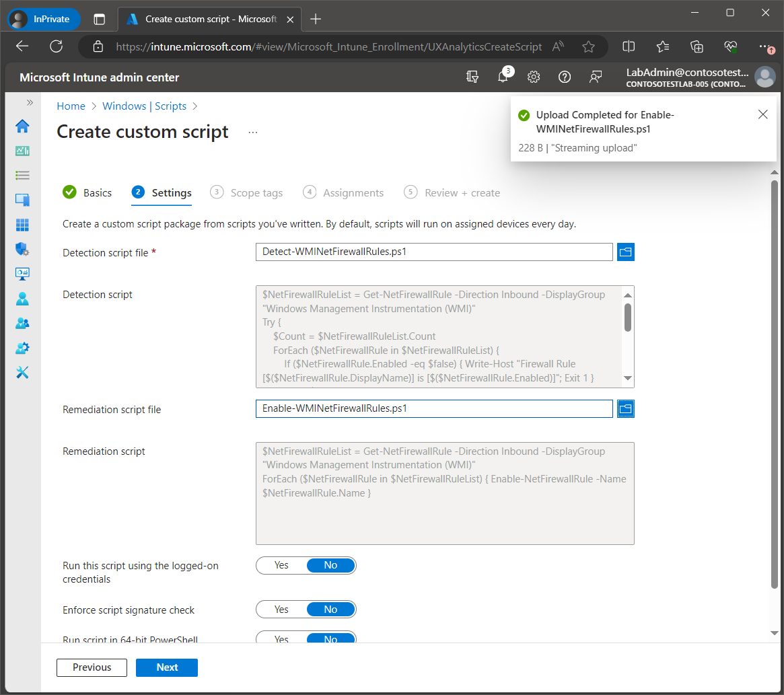
Task: Open the Reports monitor icon in sidebar
Action: click(22, 274)
